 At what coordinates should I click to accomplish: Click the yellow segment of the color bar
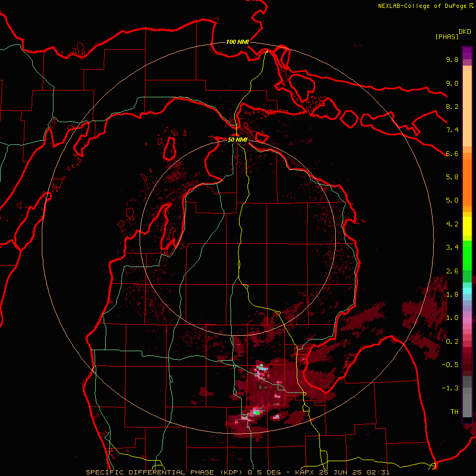pyautogui.click(x=467, y=226)
